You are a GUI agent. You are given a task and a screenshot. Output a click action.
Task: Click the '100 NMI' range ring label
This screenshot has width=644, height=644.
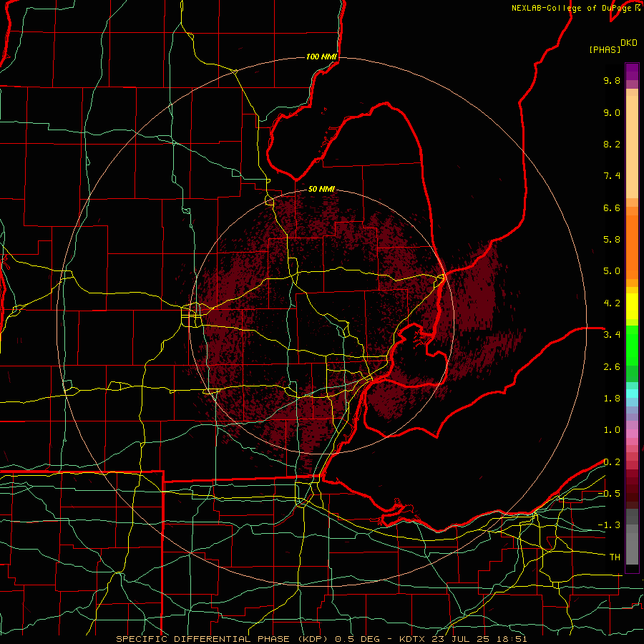(321, 57)
